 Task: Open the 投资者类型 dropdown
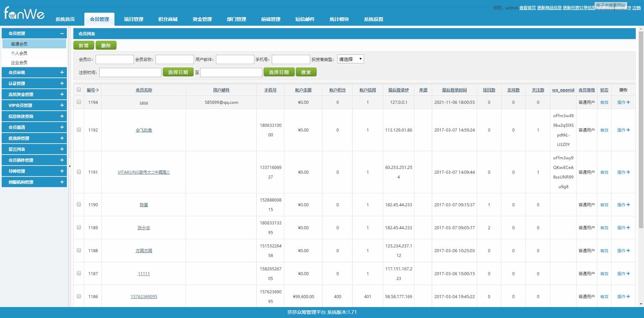[351, 59]
